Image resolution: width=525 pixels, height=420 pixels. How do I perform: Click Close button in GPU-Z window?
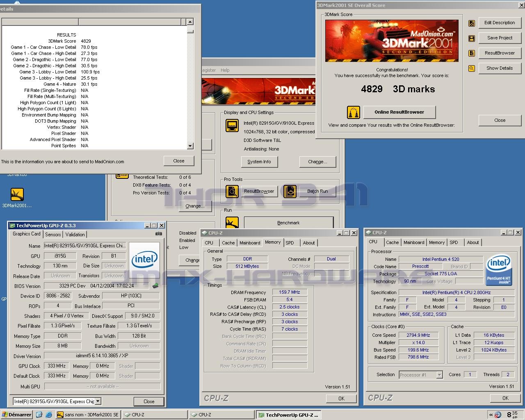(149, 402)
